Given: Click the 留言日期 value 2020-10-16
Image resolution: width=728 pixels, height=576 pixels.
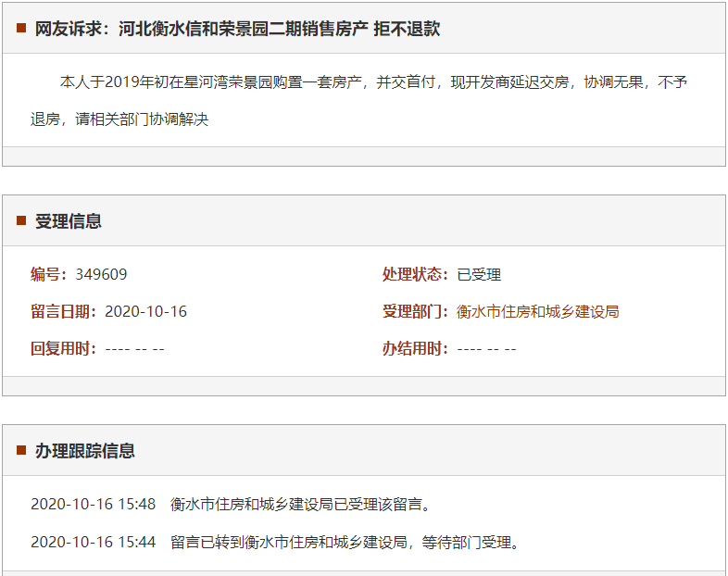Looking at the screenshot, I should point(145,311).
